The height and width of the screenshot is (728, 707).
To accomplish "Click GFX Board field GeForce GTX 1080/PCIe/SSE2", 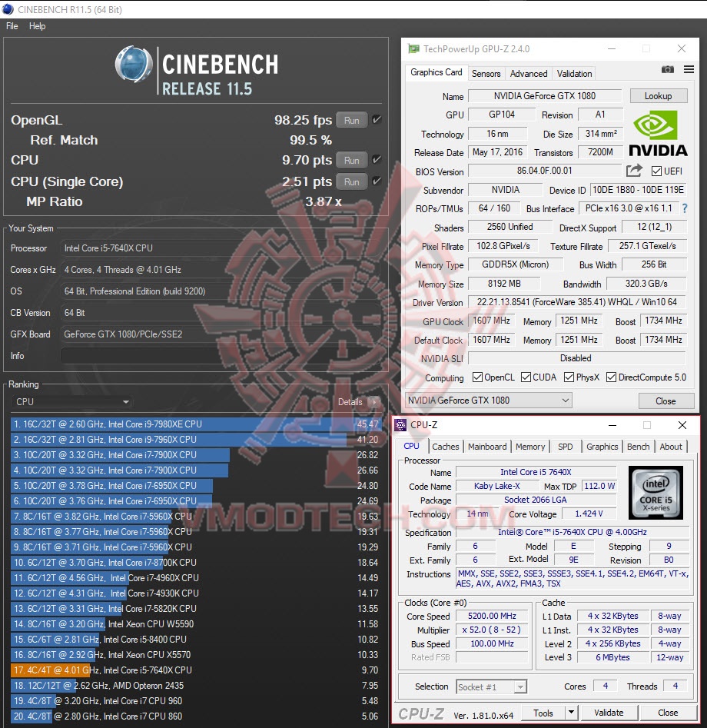I will point(222,334).
